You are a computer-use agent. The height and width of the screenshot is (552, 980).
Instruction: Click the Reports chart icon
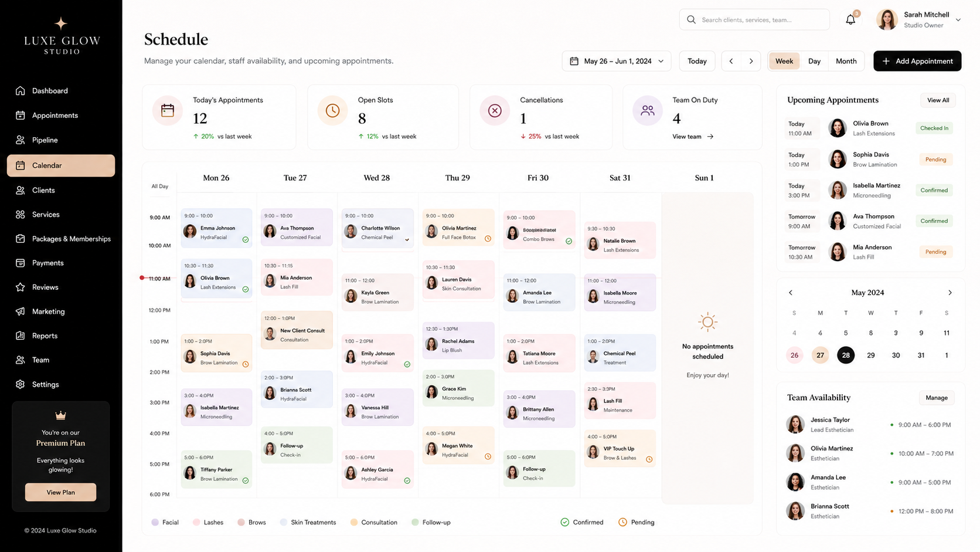coord(21,336)
